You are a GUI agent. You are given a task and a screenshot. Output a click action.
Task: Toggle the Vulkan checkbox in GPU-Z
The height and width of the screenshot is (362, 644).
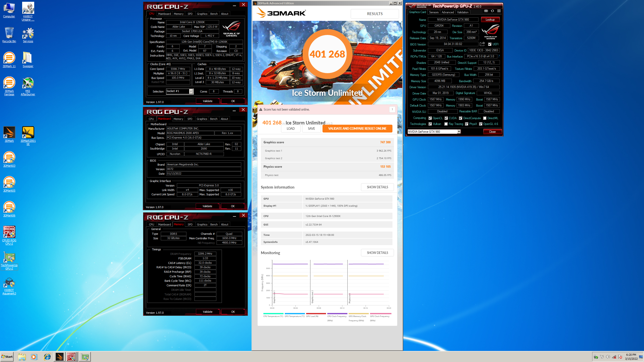pos(430,124)
